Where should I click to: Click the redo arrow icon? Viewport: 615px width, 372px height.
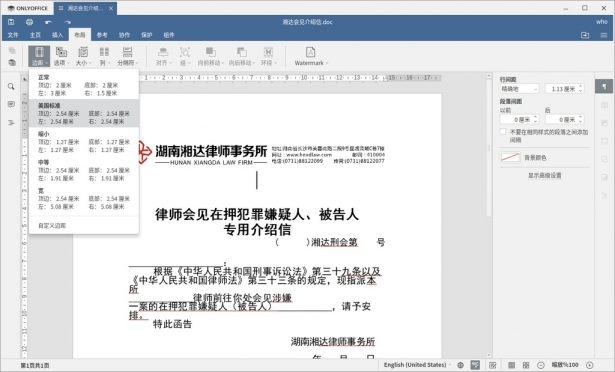[x=67, y=22]
